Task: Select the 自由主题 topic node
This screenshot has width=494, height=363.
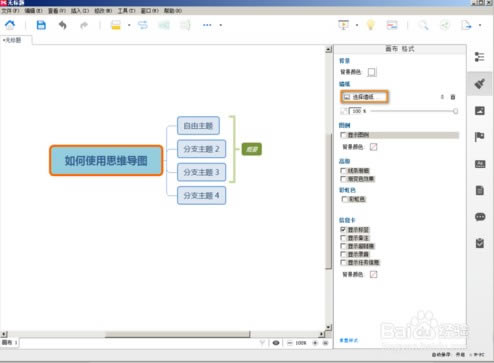Action: pyautogui.click(x=198, y=126)
